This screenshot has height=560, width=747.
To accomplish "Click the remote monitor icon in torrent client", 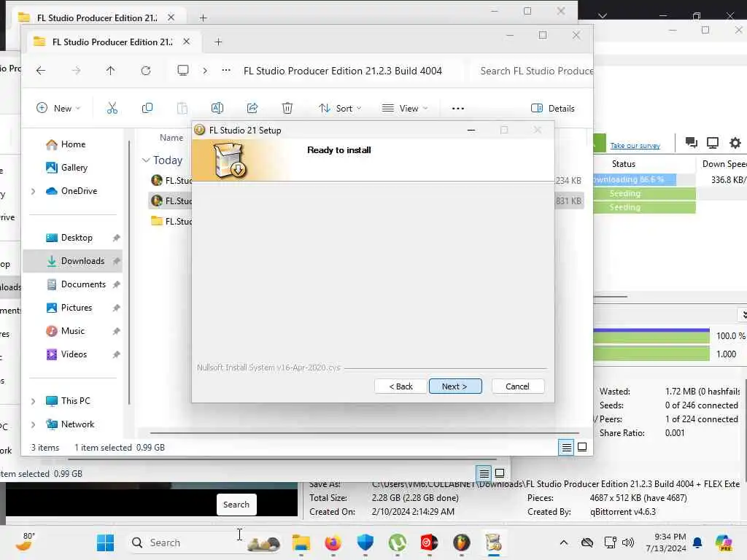I will (x=713, y=142).
